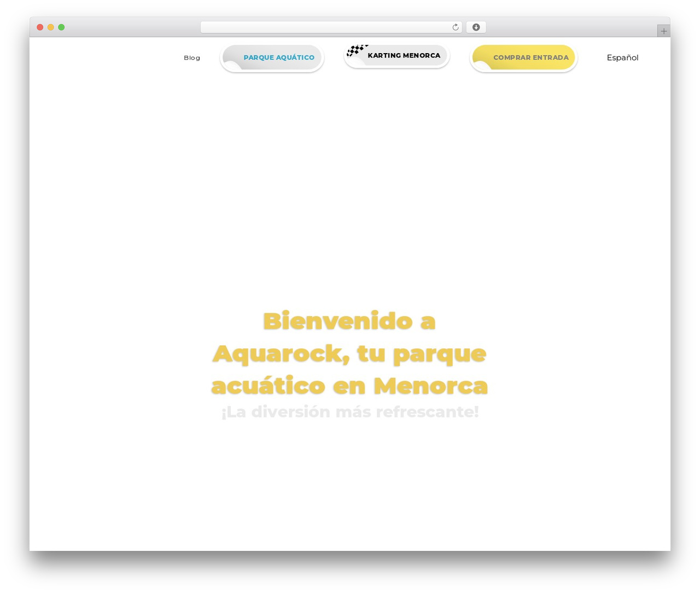Open the Blog menu link
700x593 pixels.
192,57
